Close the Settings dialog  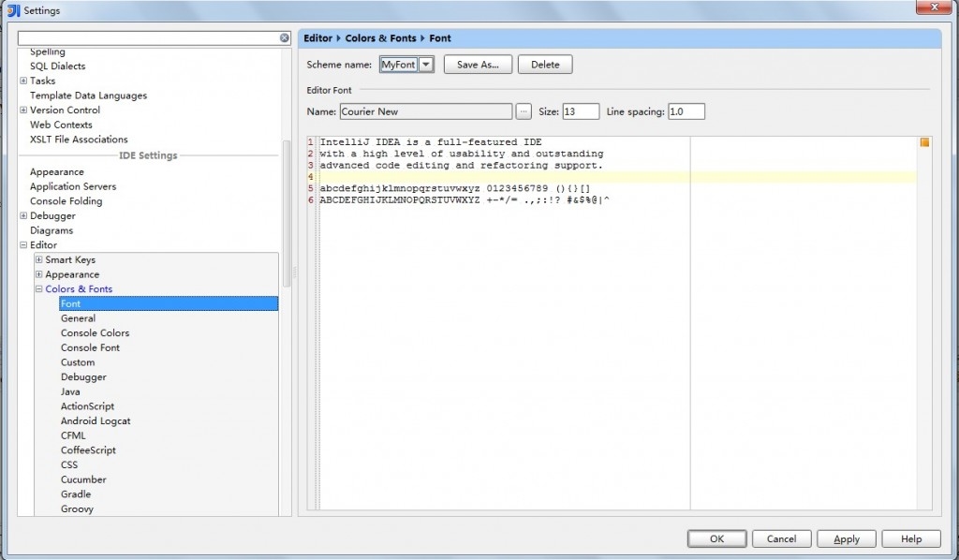click(935, 7)
